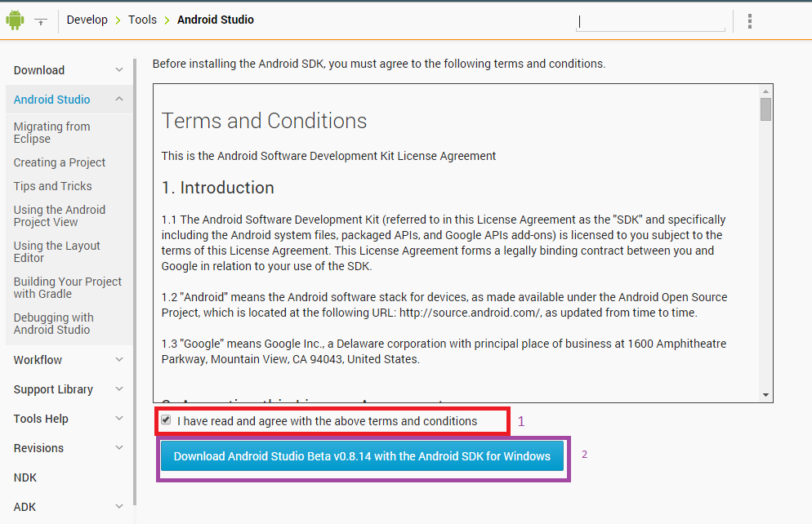This screenshot has width=812, height=524.
Task: Go to Develop in the breadcrumb
Action: coord(87,20)
